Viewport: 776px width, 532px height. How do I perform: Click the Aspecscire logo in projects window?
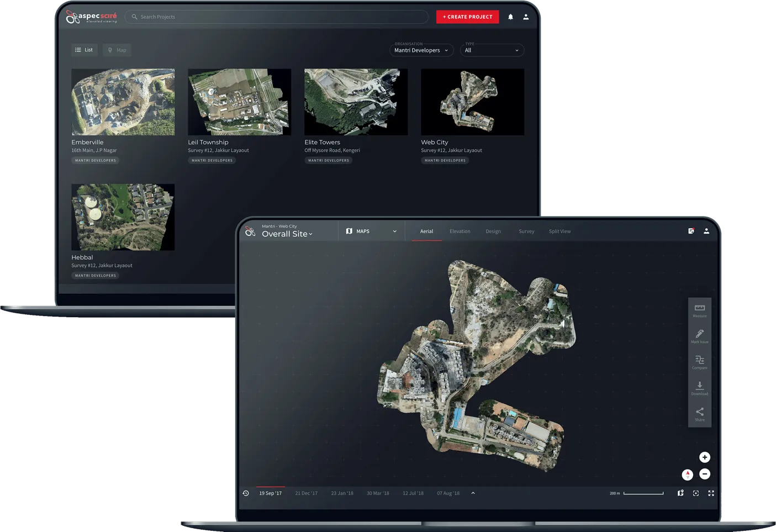[92, 17]
